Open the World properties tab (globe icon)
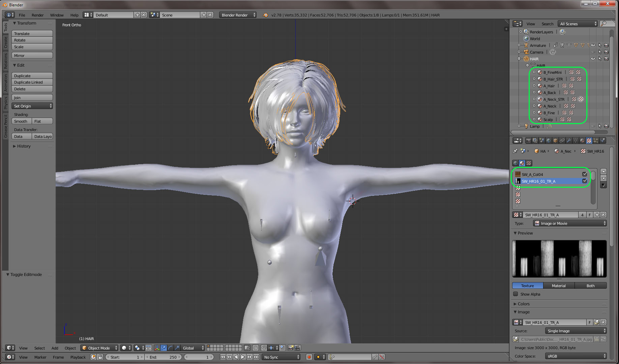The width and height of the screenshot is (619, 364). coord(549,141)
